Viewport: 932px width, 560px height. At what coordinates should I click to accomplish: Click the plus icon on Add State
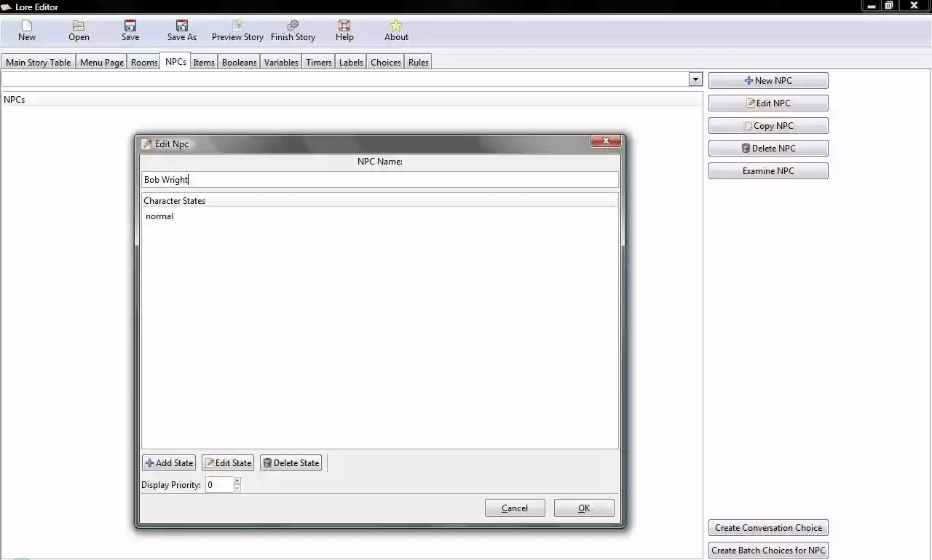[149, 462]
